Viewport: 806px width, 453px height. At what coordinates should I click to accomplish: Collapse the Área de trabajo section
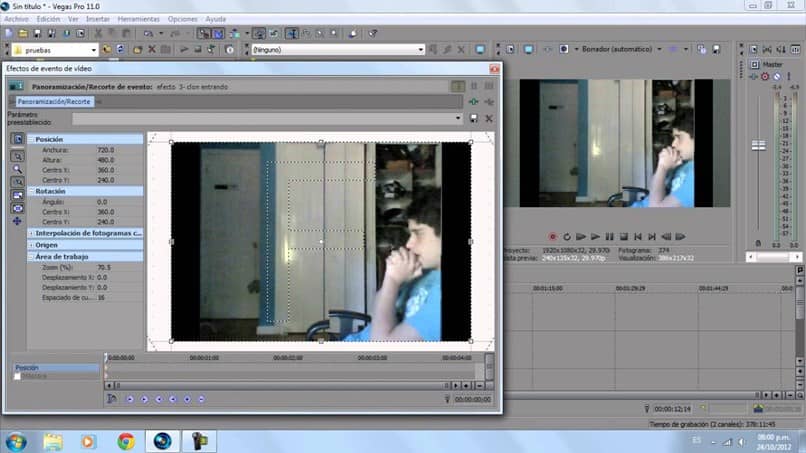coord(31,257)
